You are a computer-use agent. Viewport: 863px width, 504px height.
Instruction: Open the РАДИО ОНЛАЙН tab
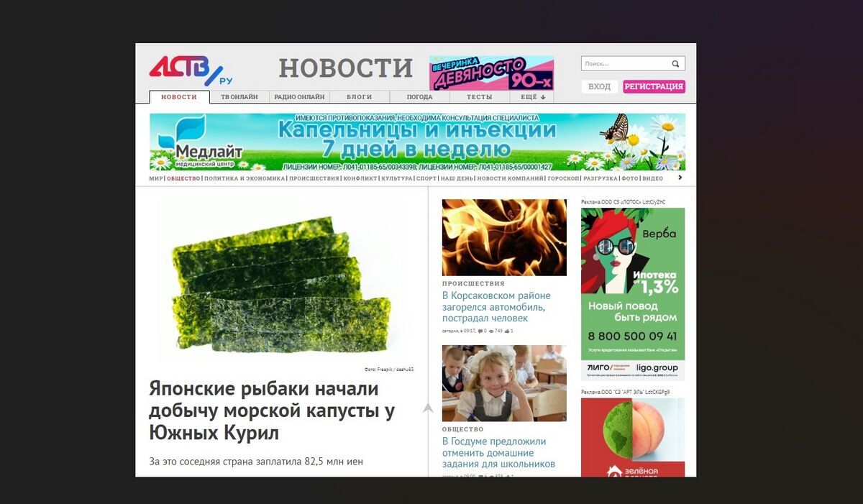pos(299,97)
